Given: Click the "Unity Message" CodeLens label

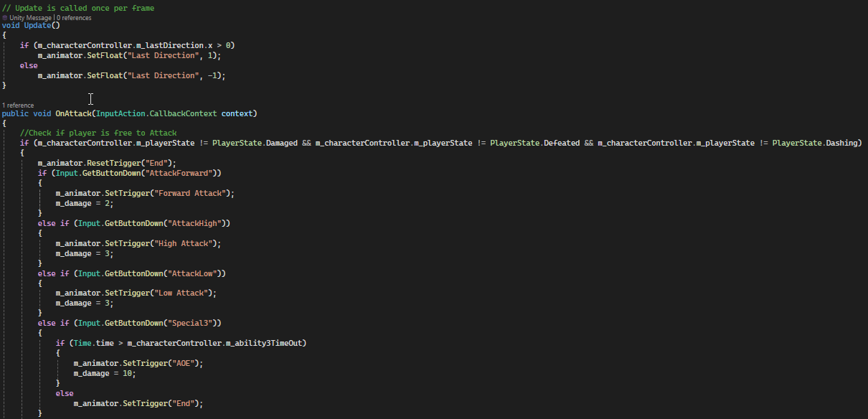Looking at the screenshot, I should (x=31, y=17).
